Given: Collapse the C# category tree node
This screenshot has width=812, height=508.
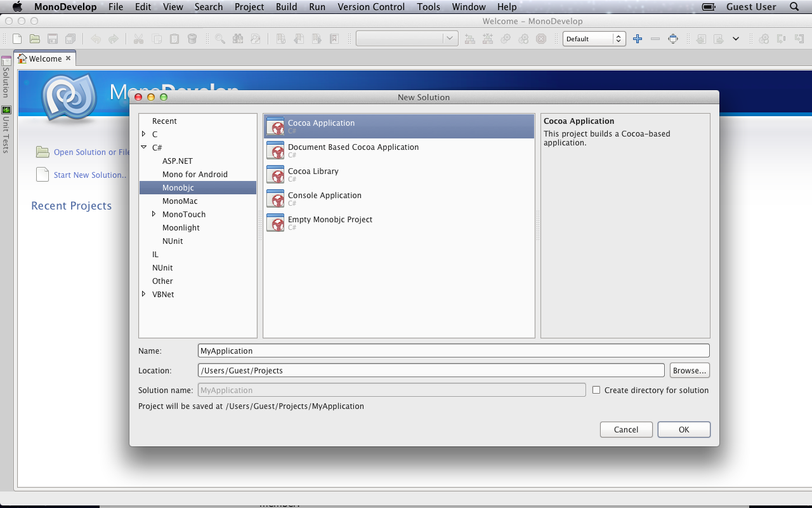Looking at the screenshot, I should 144,147.
